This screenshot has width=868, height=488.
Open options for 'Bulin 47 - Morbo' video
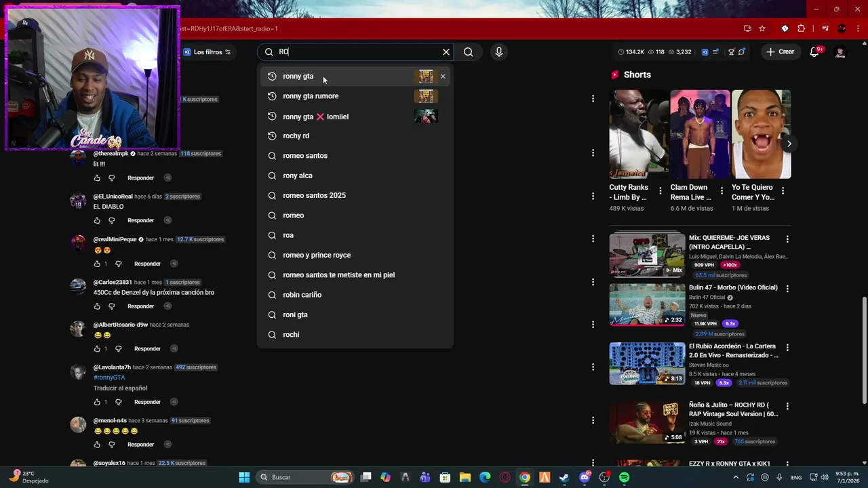point(787,289)
